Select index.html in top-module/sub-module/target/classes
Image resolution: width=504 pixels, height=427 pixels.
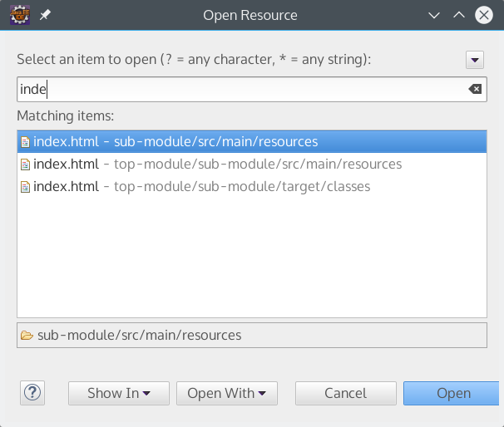click(x=252, y=187)
